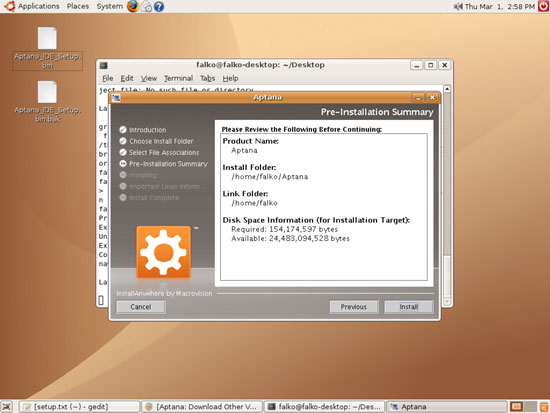Click the Select File Associations step icon
Image resolution: width=550 pixels, height=413 pixels.
[123, 152]
